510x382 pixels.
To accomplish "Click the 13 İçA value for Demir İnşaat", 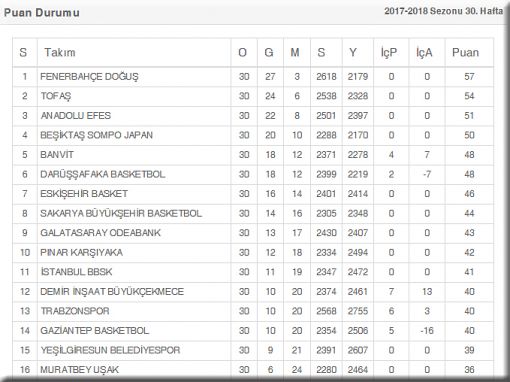I will tap(427, 291).
